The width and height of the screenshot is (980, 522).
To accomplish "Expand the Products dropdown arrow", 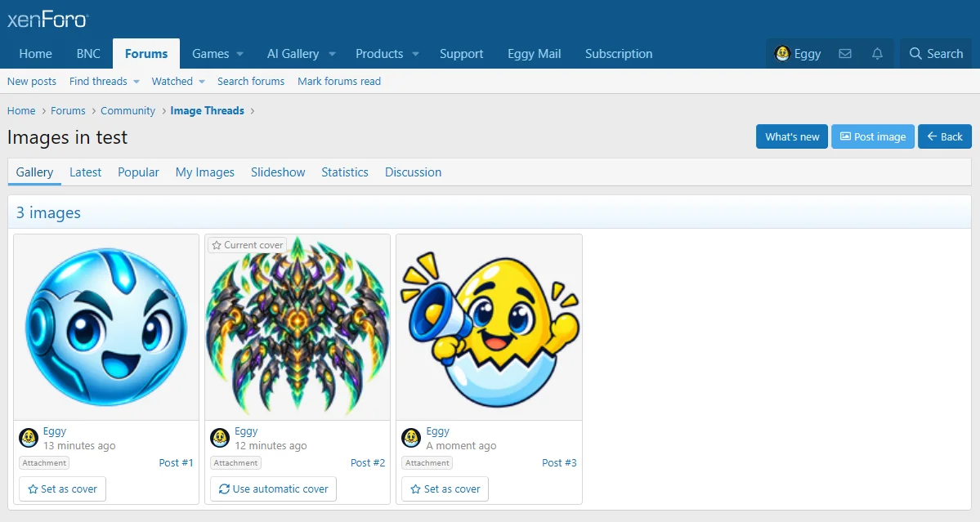I will tap(416, 54).
